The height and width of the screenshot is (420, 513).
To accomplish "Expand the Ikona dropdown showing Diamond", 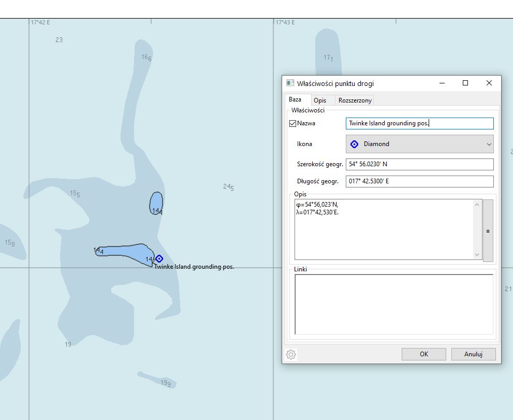I will [419, 144].
